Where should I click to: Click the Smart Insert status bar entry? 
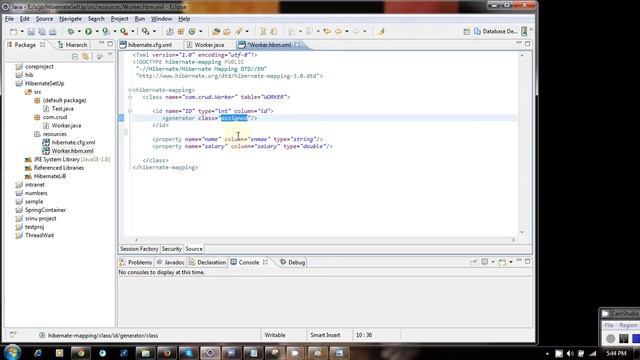click(325, 335)
